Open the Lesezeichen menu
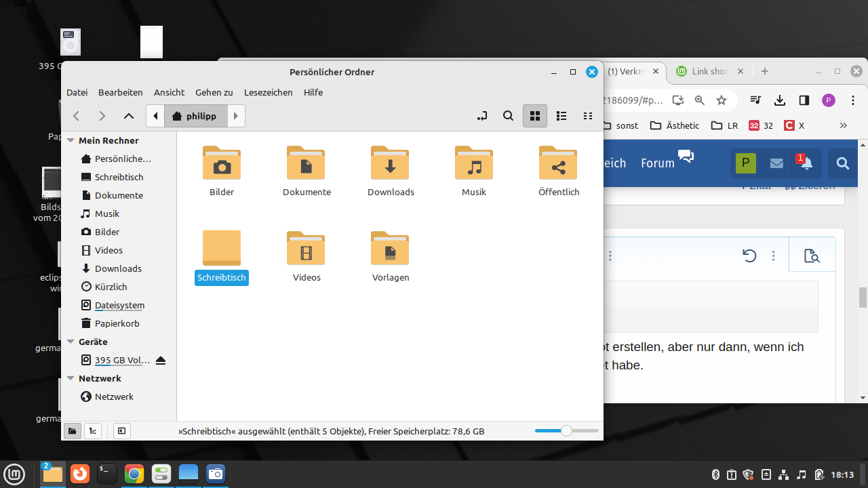 [269, 92]
